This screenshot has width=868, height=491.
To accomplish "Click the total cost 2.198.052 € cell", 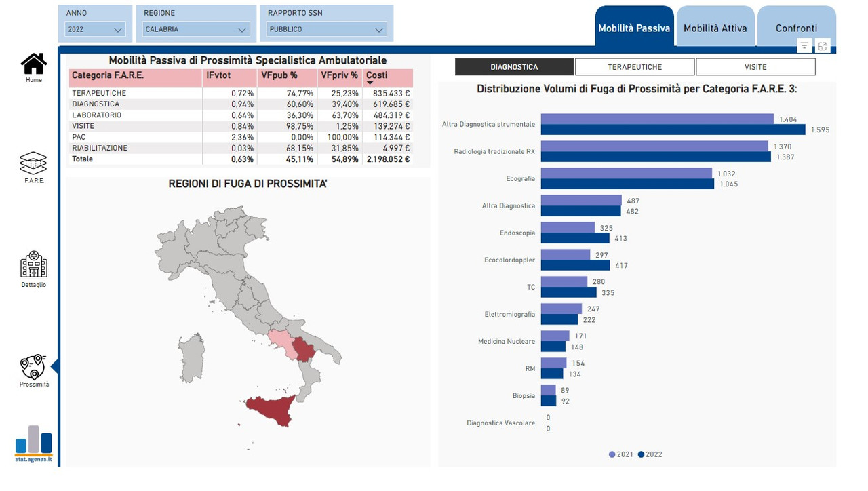I will (x=388, y=159).
